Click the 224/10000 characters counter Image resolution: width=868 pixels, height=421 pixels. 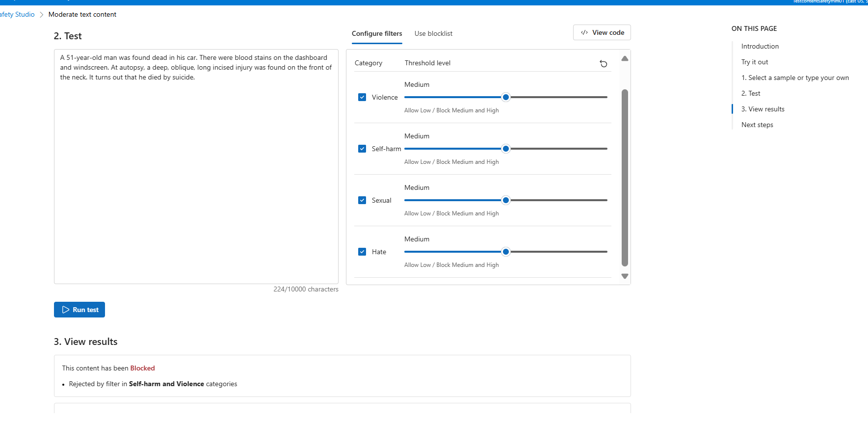(x=306, y=289)
